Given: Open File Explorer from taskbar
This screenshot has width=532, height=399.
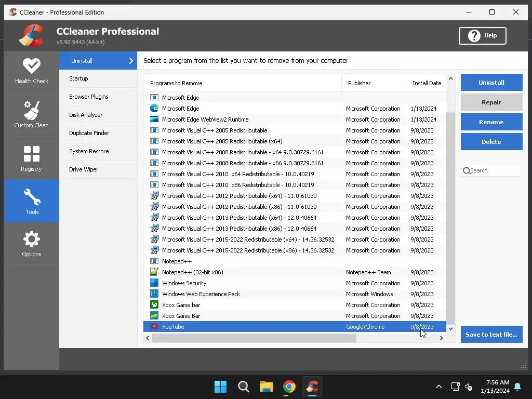Looking at the screenshot, I should pos(267,387).
